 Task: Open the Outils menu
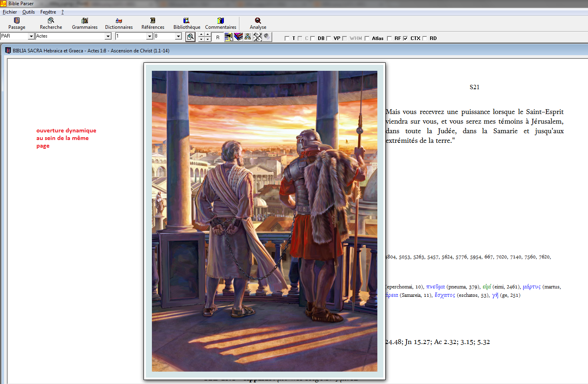28,12
